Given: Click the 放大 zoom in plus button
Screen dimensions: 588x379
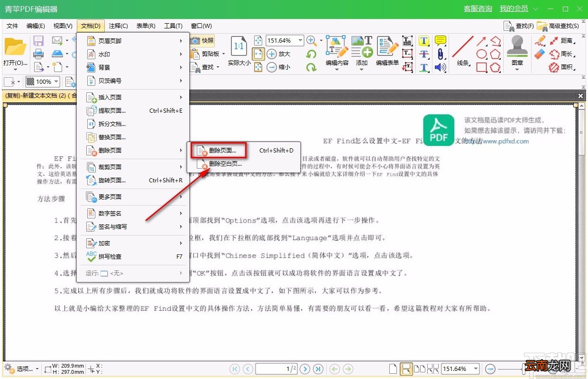Looking at the screenshot, I should pyautogui.click(x=279, y=54).
